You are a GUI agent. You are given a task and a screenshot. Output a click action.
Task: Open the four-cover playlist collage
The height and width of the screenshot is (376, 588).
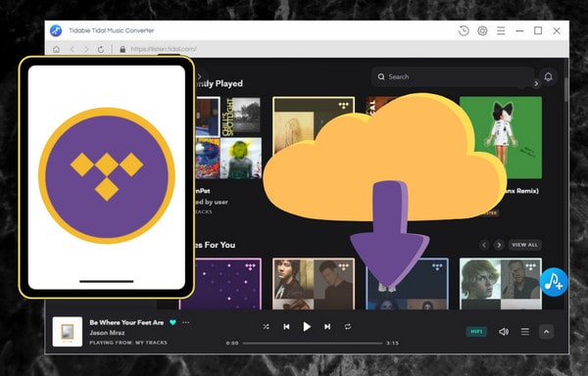click(x=228, y=137)
